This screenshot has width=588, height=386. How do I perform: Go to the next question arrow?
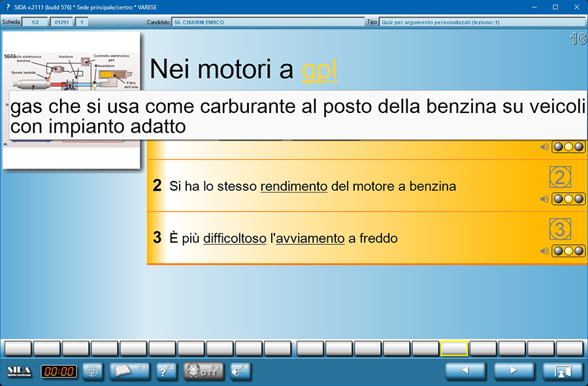(514, 370)
